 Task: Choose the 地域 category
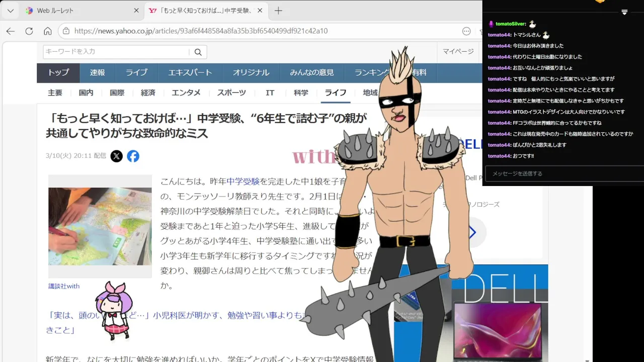tap(370, 93)
